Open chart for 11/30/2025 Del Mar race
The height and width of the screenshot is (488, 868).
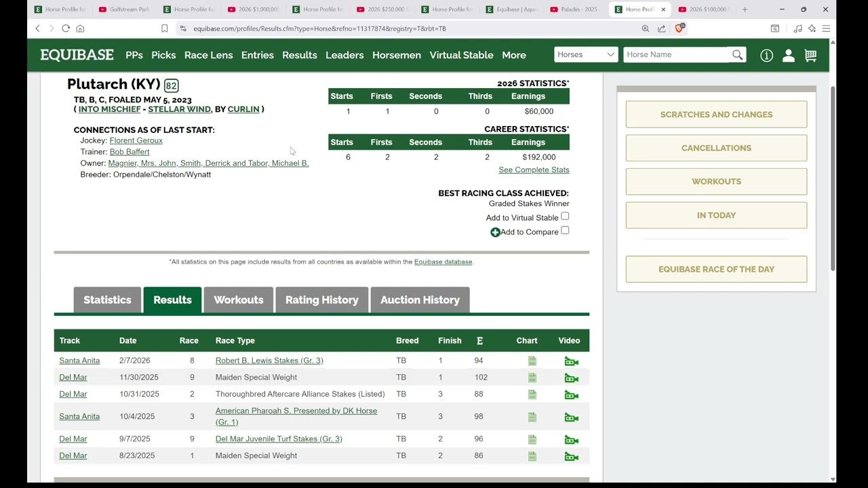532,378
